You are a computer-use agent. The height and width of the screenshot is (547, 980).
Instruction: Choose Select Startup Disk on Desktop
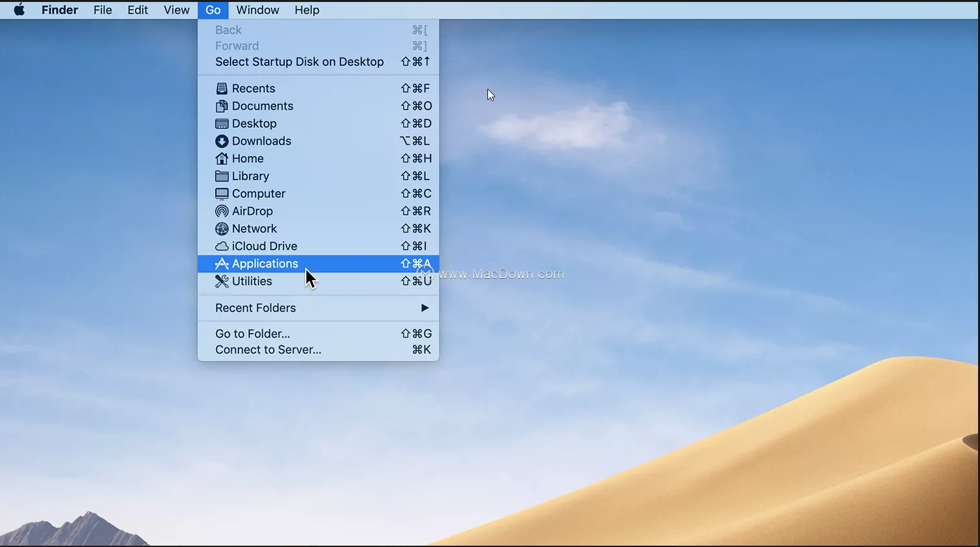[318, 62]
